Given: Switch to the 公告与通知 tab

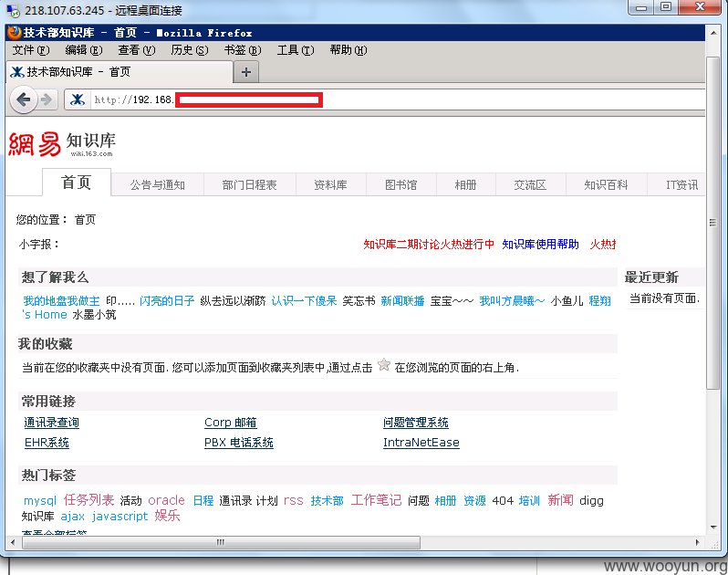Looking at the screenshot, I should 158,185.
